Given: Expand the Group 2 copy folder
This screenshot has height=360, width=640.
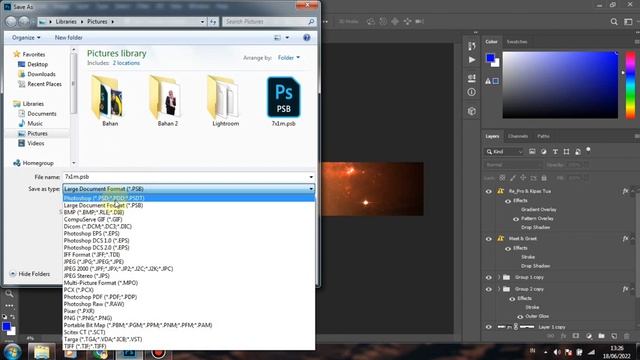Looking at the screenshot, I should click(x=499, y=289).
